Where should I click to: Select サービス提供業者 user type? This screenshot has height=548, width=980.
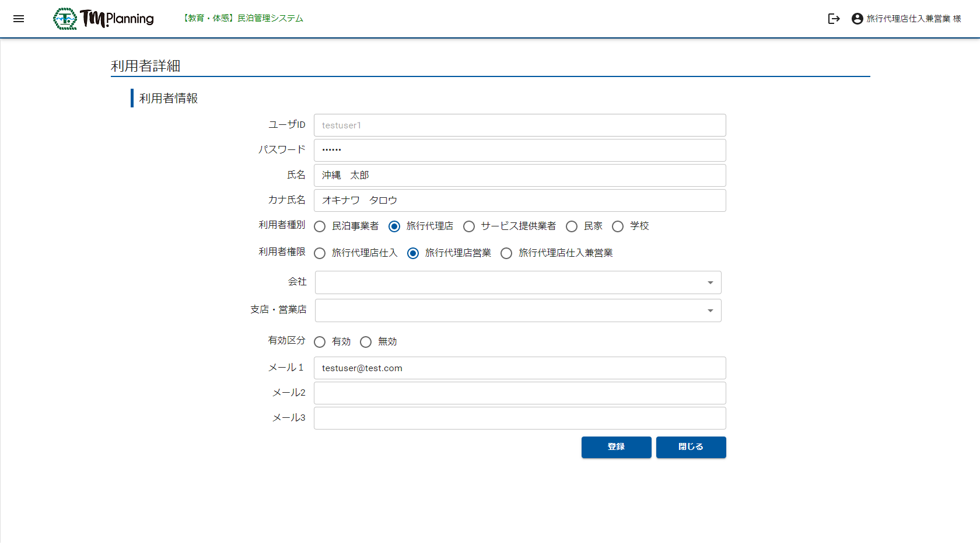click(x=469, y=226)
